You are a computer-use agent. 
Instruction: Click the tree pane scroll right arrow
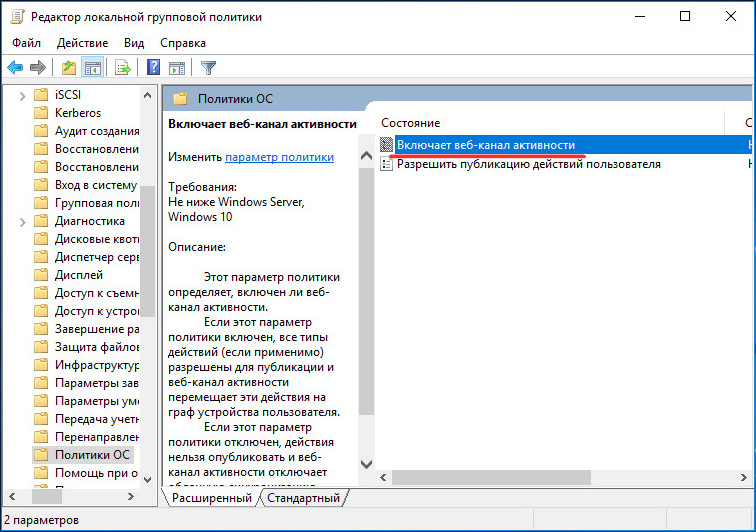[131, 496]
